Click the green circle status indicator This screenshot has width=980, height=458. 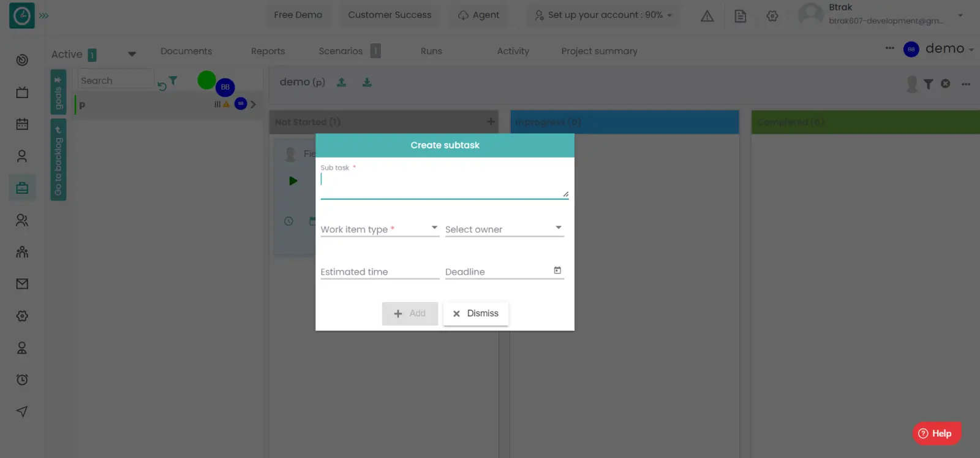(x=206, y=80)
